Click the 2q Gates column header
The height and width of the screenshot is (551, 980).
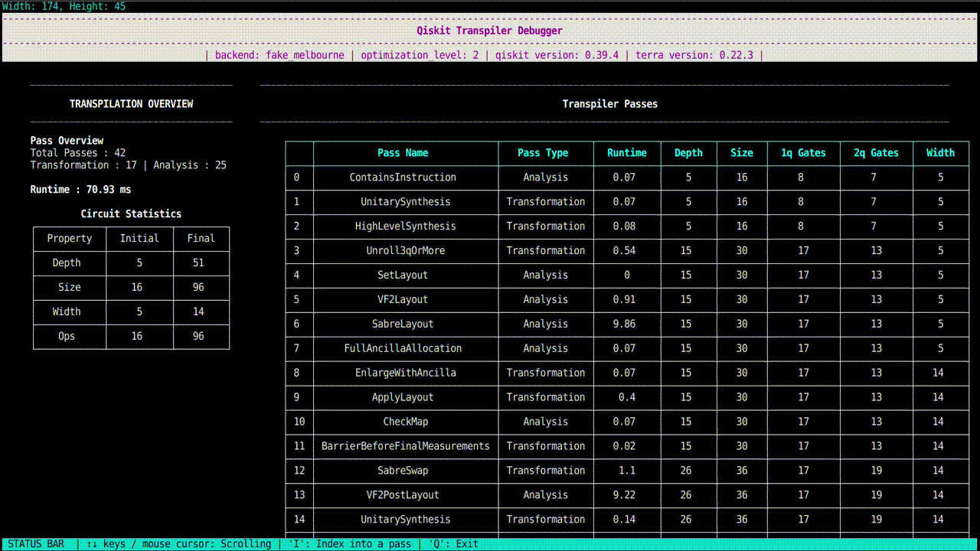tap(877, 153)
